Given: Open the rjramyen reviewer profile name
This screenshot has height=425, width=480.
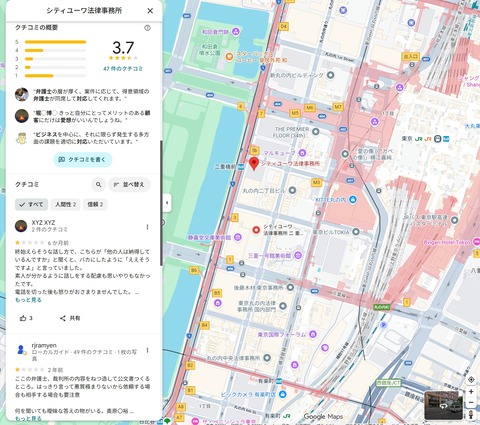Looking at the screenshot, I should pos(44,345).
